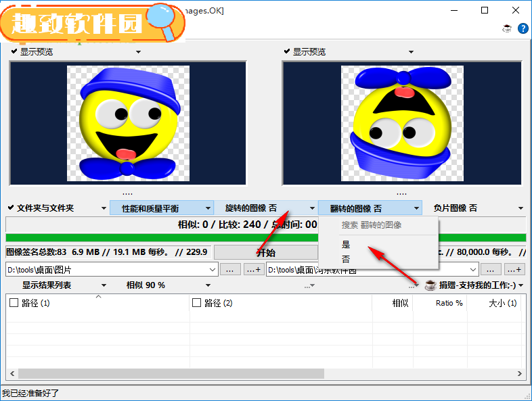Image resolution: width=532 pixels, height=401 pixels.
Task: Click the scrollbar left arrow
Action: pyautogui.click(x=12, y=373)
